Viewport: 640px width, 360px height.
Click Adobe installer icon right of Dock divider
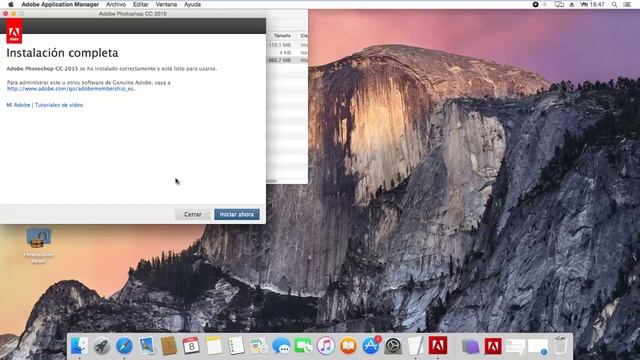point(493,346)
